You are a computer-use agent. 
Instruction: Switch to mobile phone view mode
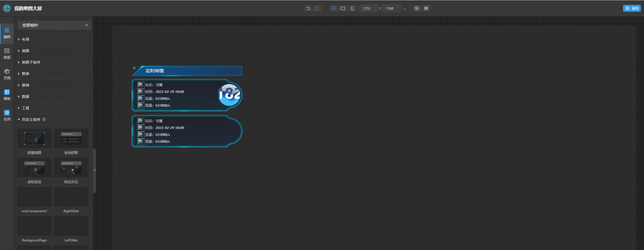click(352, 8)
